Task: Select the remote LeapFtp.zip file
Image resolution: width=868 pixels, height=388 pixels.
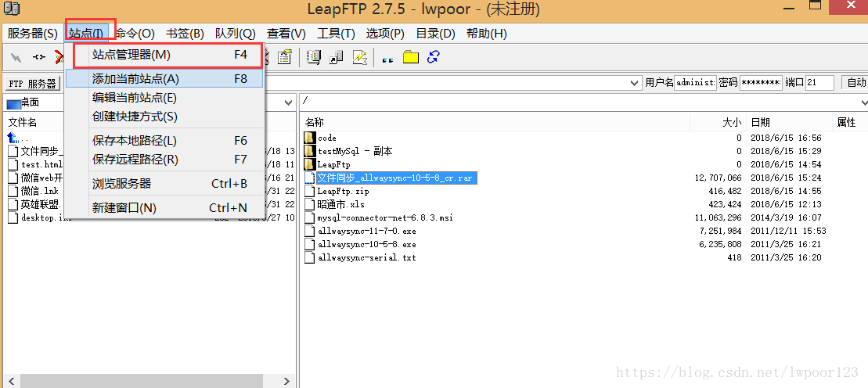Action: point(342,191)
